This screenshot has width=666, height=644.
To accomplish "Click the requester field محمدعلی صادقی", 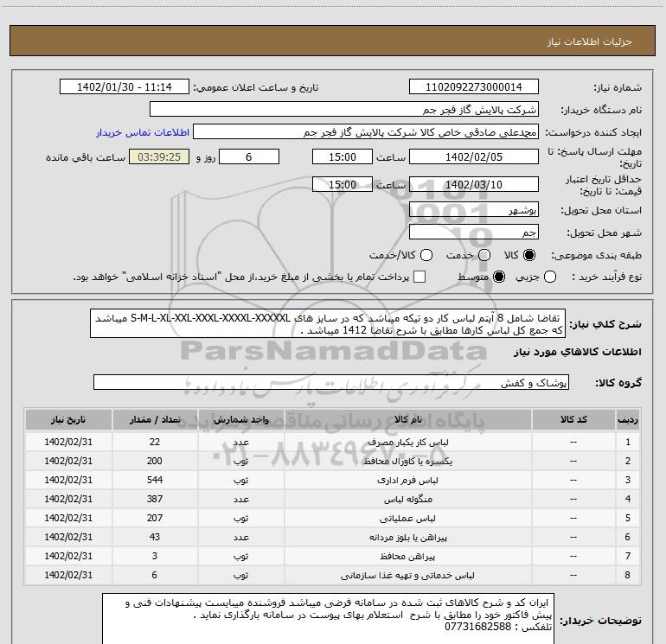I will point(366,132).
